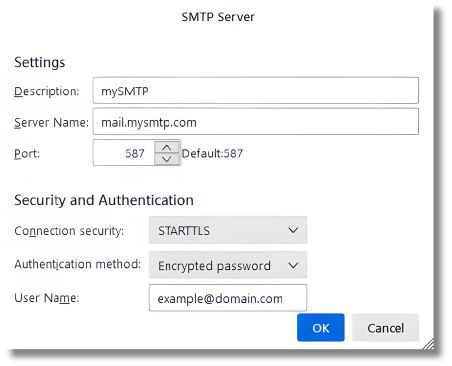Click the User Name label
The width and height of the screenshot is (452, 366).
(x=47, y=298)
